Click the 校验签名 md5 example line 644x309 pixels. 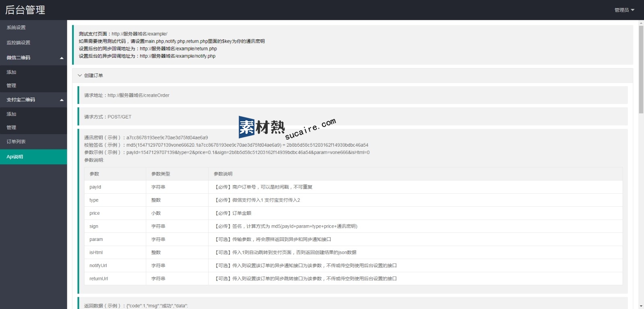pos(226,145)
